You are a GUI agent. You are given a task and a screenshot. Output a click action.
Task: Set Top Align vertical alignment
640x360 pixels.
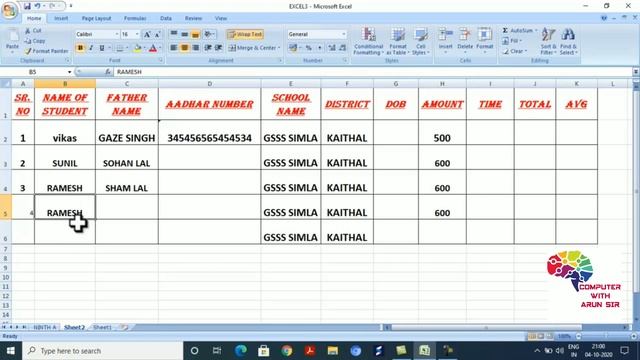[174, 34]
